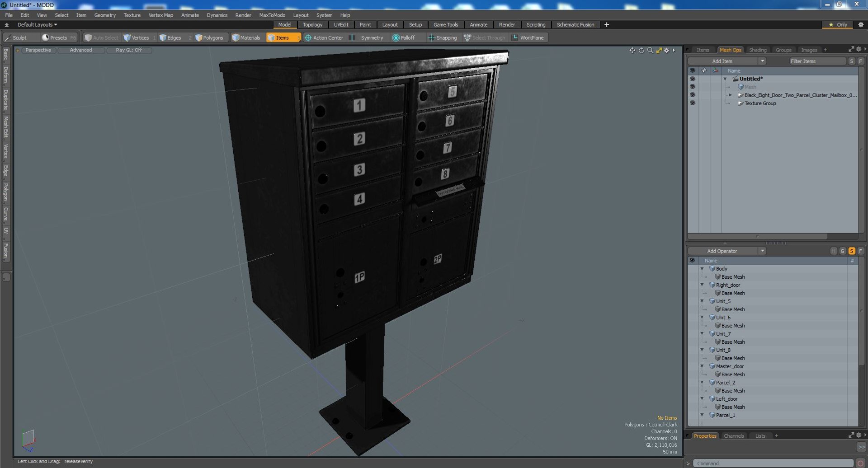Click the Select Through button
This screenshot has height=468, width=868.
click(485, 38)
